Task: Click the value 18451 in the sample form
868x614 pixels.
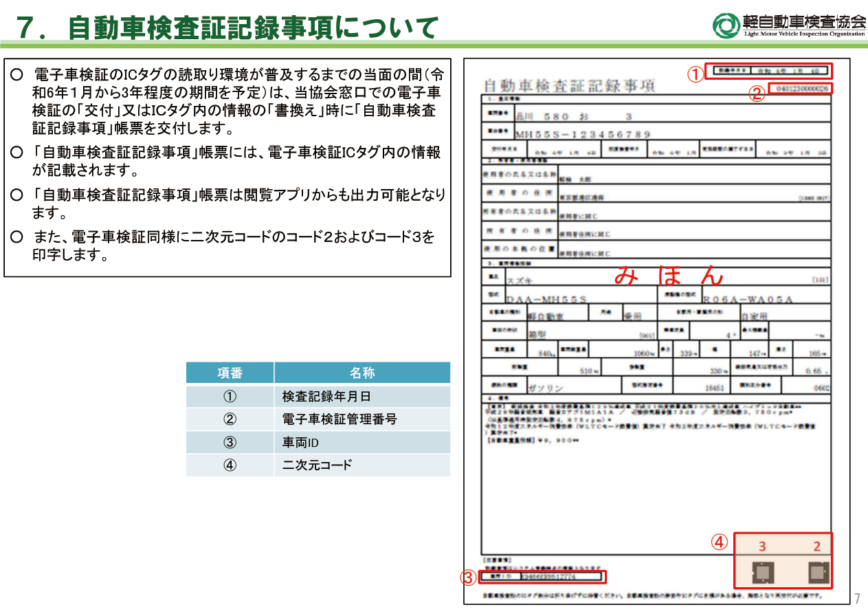Action: tap(714, 388)
